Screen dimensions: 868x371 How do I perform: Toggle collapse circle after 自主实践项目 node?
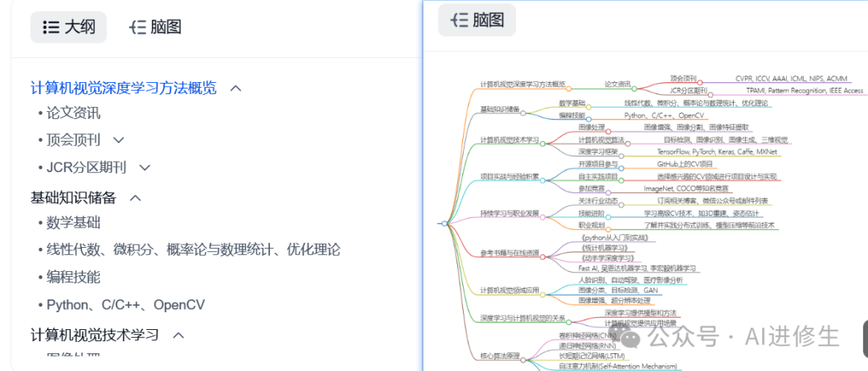coord(621,180)
